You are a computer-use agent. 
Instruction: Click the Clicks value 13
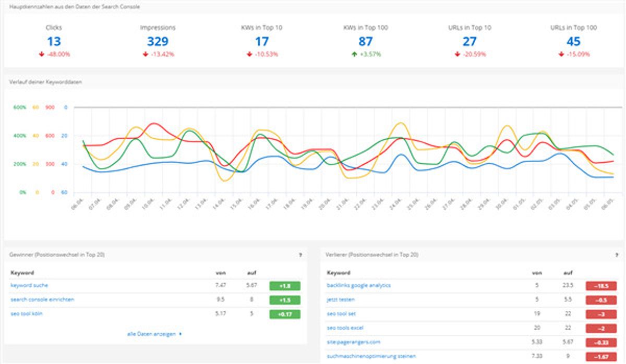(54, 41)
